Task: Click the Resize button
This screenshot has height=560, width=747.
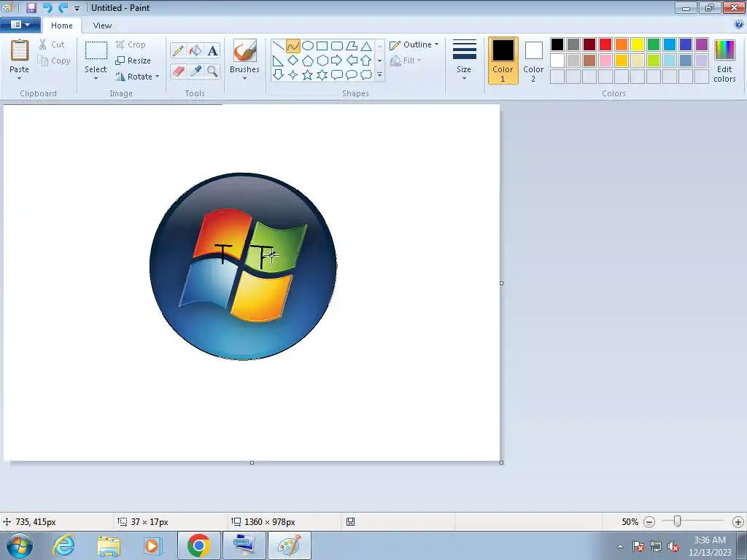Action: (133, 61)
